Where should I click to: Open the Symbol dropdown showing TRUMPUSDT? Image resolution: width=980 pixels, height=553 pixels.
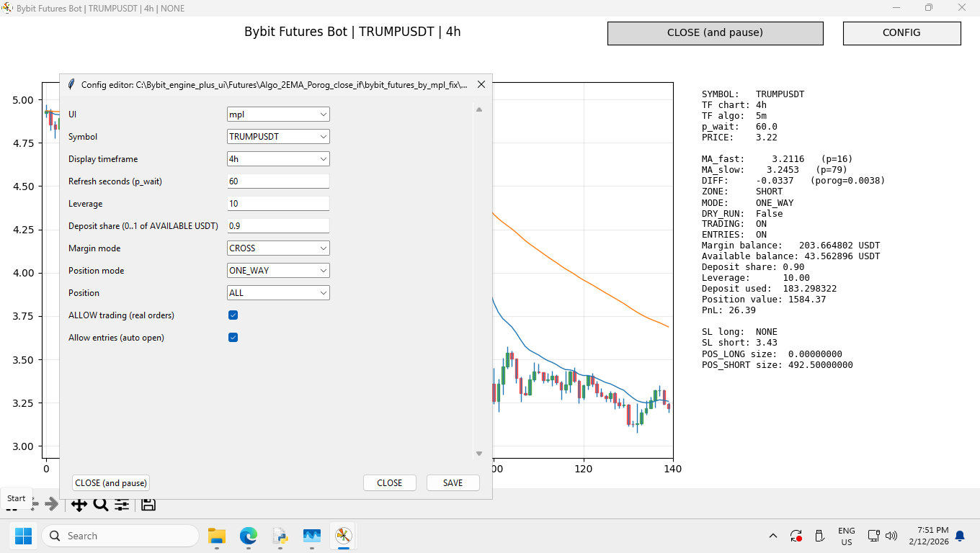point(278,137)
